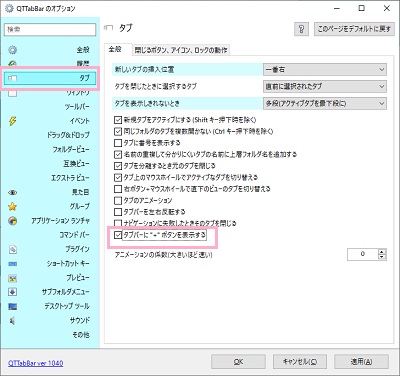Toggle タブ上のマウスホイール checkbox
This screenshot has width=400, height=376.
pos(118,177)
